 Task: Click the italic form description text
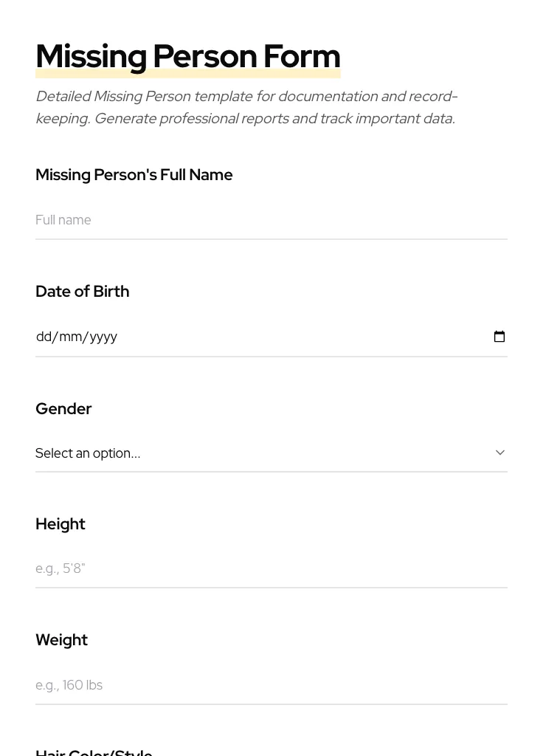[246, 107]
